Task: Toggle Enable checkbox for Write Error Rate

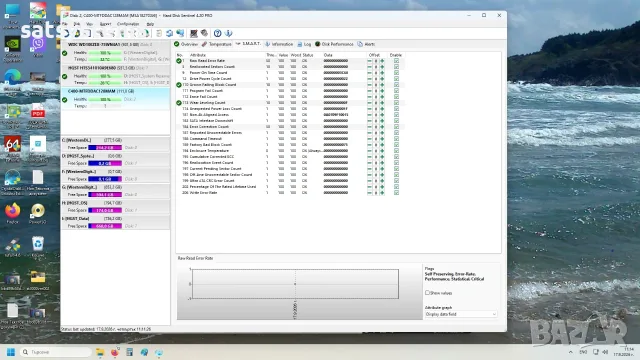Action: 396,193
